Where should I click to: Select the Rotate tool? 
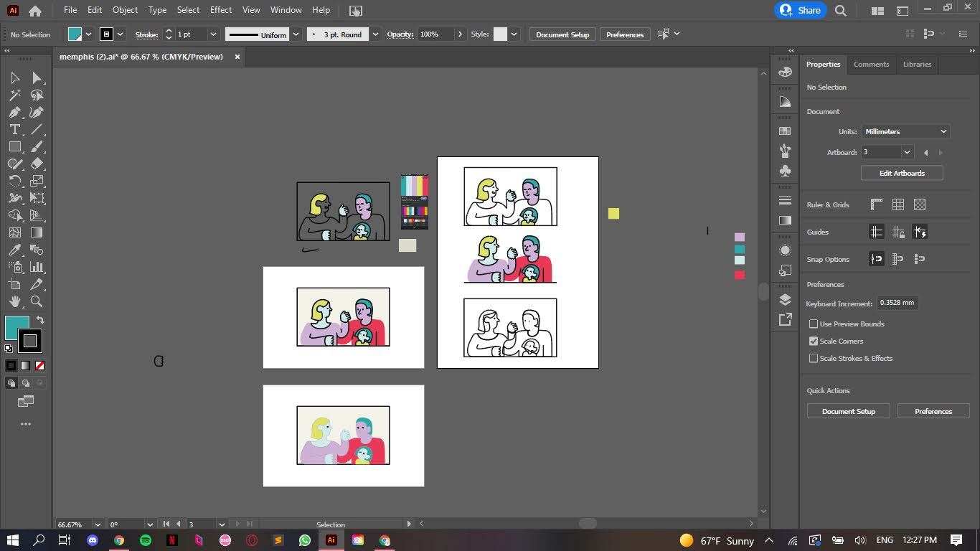point(15,181)
